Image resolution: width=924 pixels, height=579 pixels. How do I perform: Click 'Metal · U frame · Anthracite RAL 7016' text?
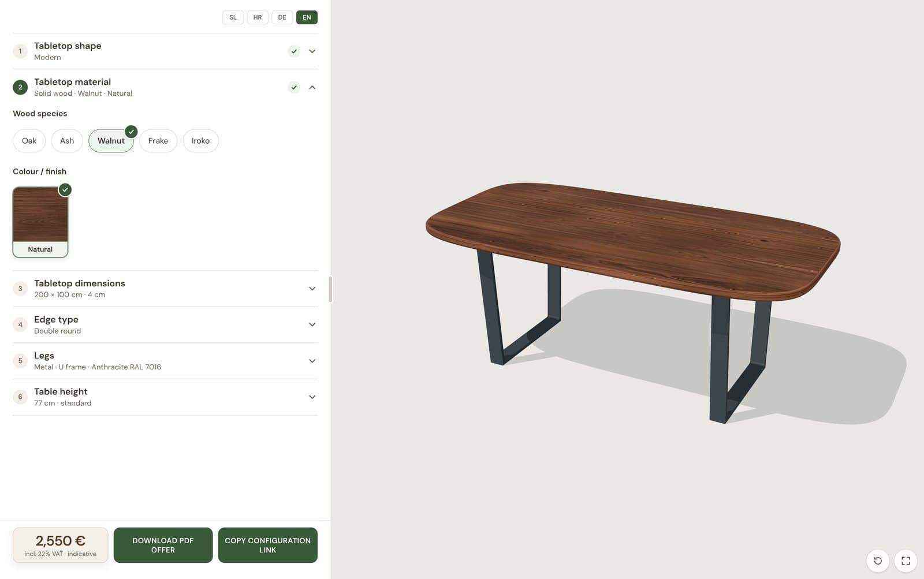click(x=98, y=367)
